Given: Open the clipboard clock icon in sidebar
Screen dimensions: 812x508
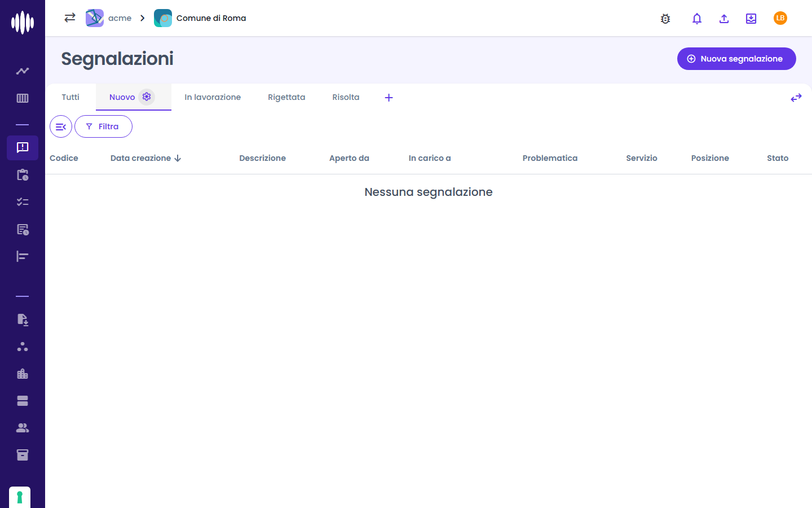Looking at the screenshot, I should click(23, 175).
